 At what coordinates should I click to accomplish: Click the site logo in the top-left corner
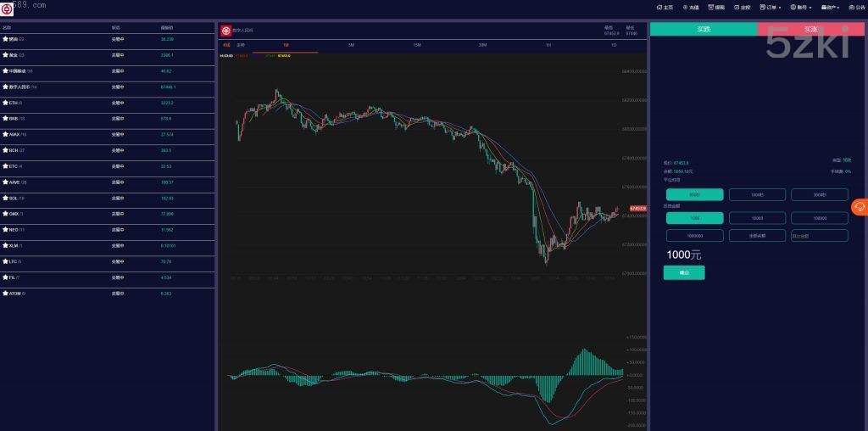[7, 9]
